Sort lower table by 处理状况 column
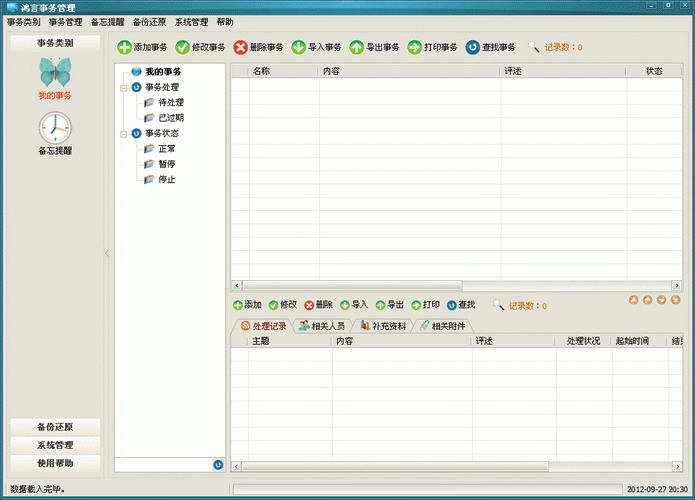This screenshot has height=500, width=695. (x=583, y=341)
